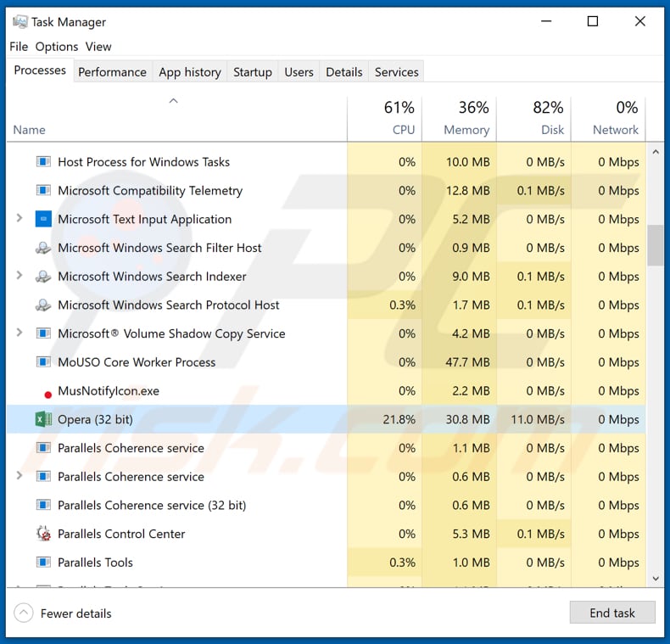Click the Search Filter Host magnifier icon
Screen dimensions: 670x644
(x=43, y=248)
